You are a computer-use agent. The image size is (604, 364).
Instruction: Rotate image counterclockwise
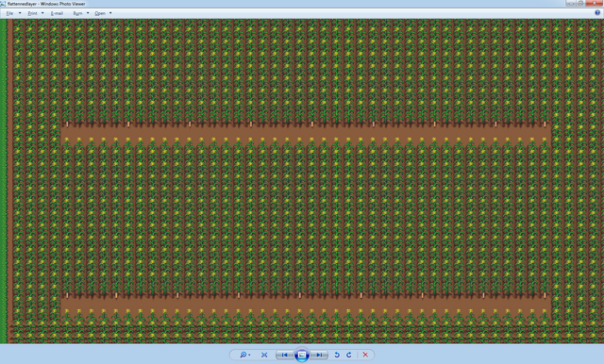[x=337, y=355]
